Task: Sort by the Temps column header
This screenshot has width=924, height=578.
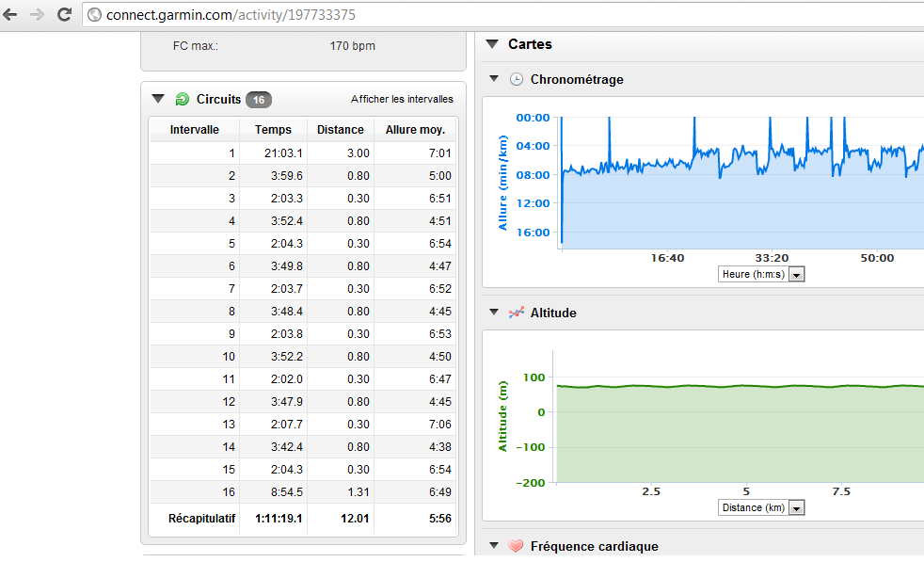Action: pyautogui.click(x=273, y=130)
